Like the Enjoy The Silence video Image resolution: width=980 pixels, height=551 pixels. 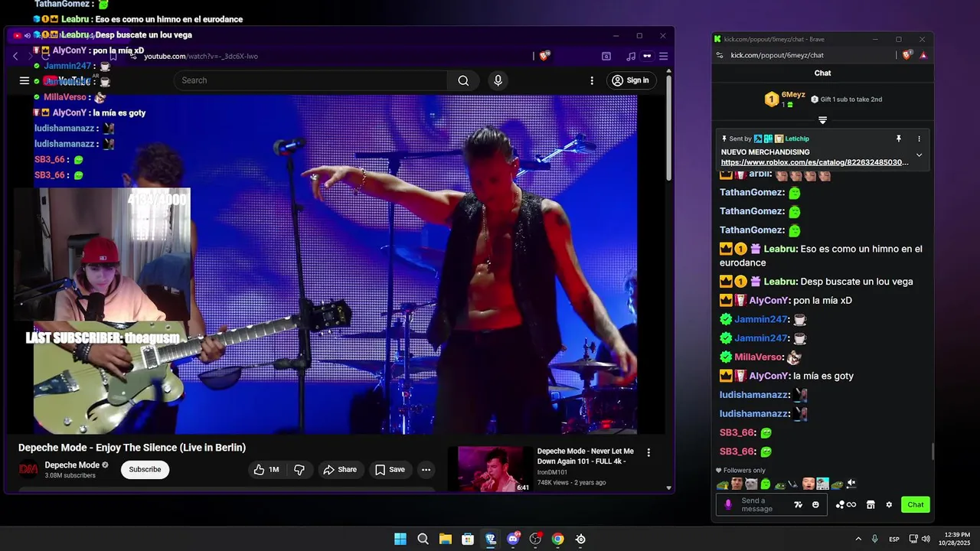click(x=266, y=469)
